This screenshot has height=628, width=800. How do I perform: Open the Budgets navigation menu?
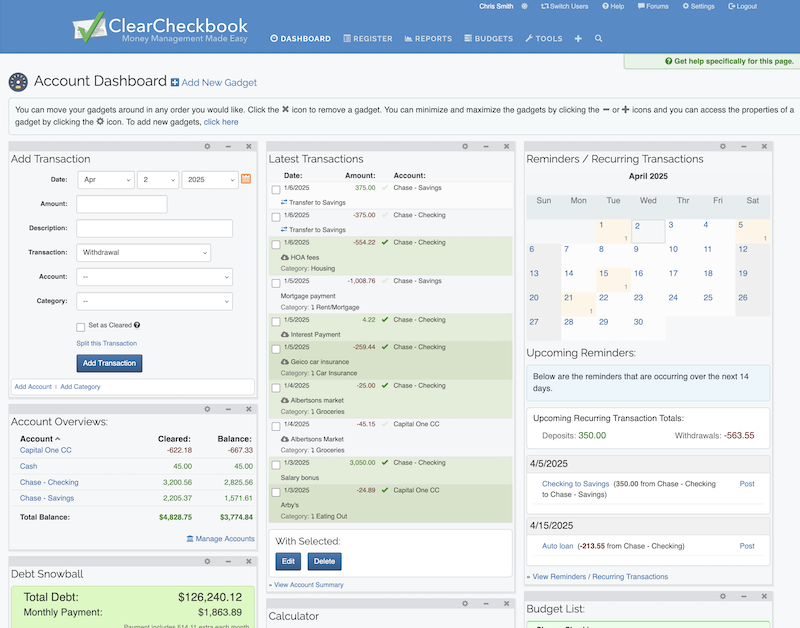coord(491,39)
